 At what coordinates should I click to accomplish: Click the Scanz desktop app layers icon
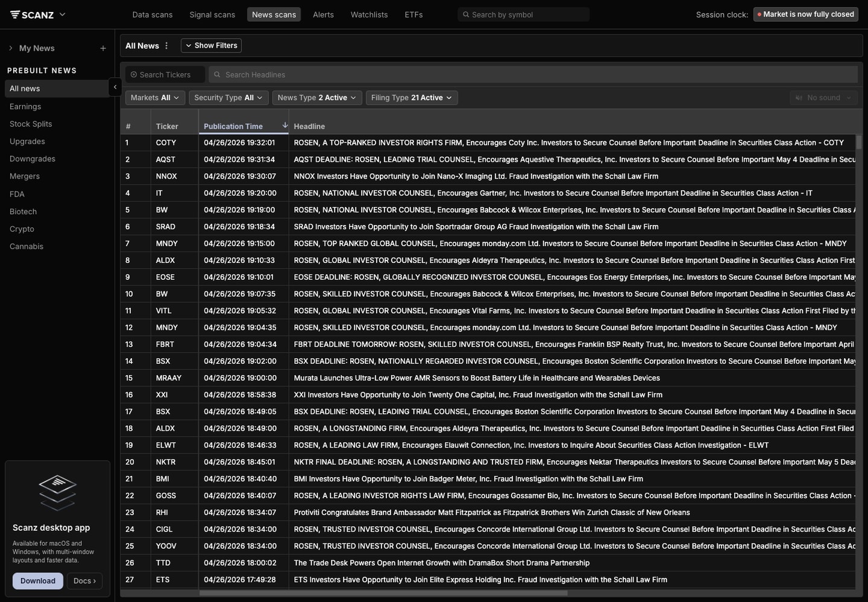click(x=57, y=492)
